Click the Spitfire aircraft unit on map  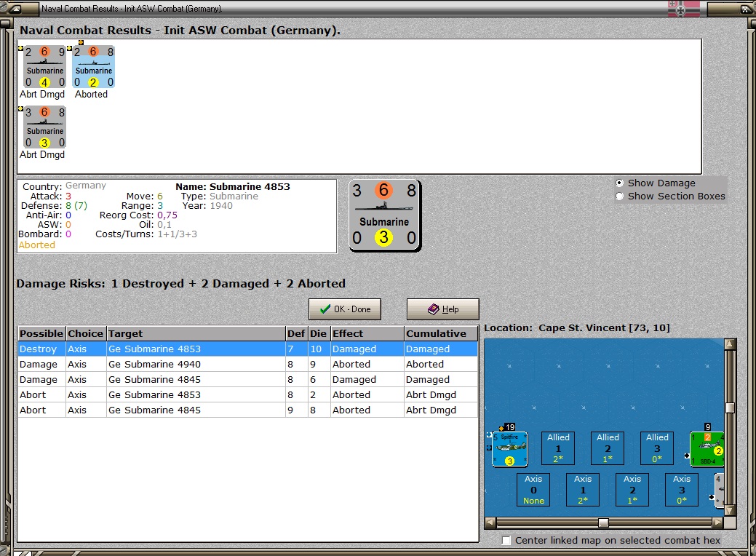click(x=509, y=449)
